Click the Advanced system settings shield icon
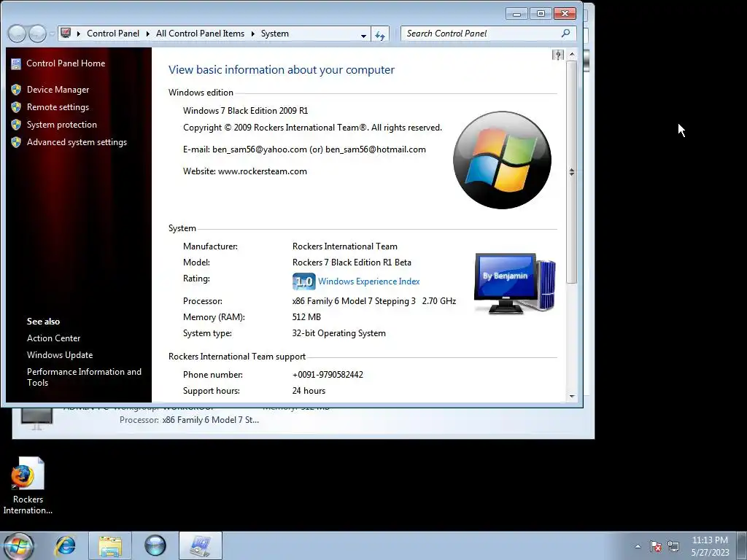The image size is (747, 560). point(16,142)
